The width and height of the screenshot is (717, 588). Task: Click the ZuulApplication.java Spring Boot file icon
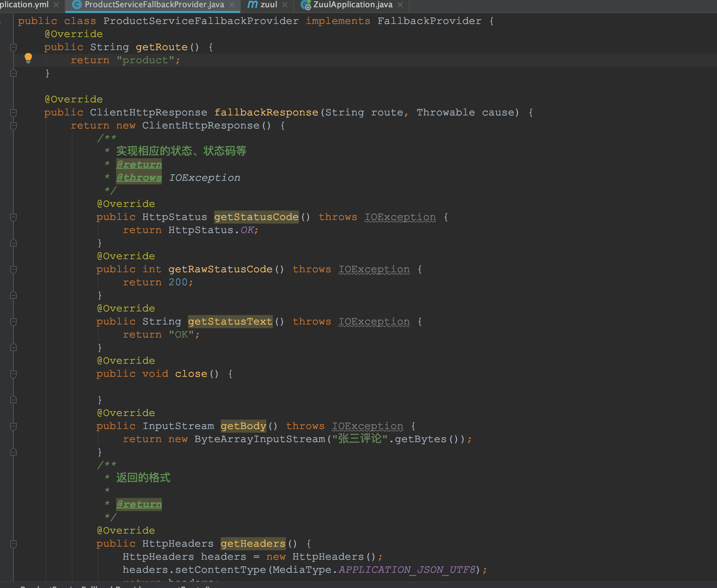[306, 5]
